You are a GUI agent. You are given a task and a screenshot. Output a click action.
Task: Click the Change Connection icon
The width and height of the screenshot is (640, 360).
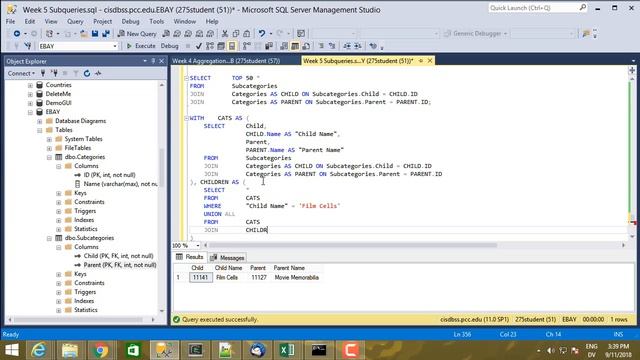(x=27, y=46)
